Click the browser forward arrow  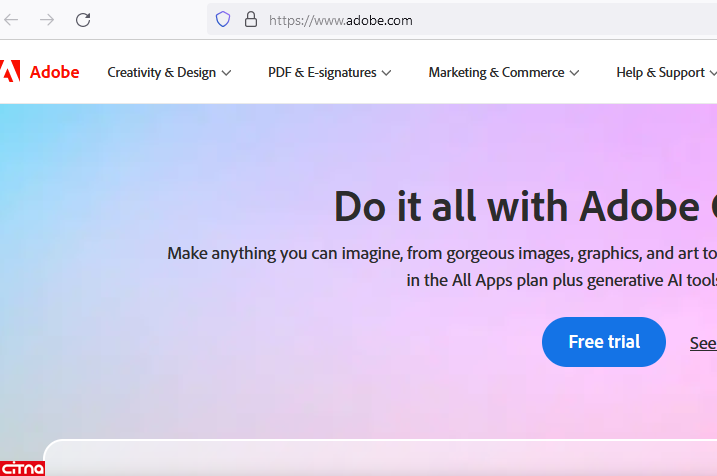point(46,19)
